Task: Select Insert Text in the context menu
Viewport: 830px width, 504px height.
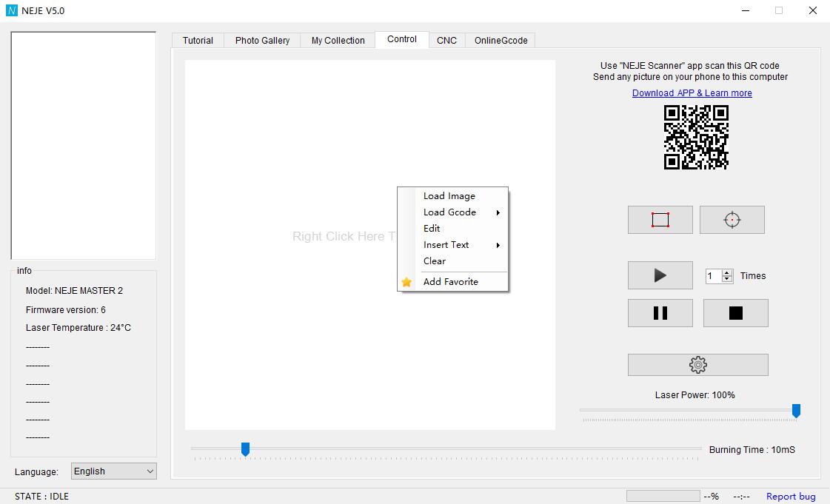Action: point(452,245)
